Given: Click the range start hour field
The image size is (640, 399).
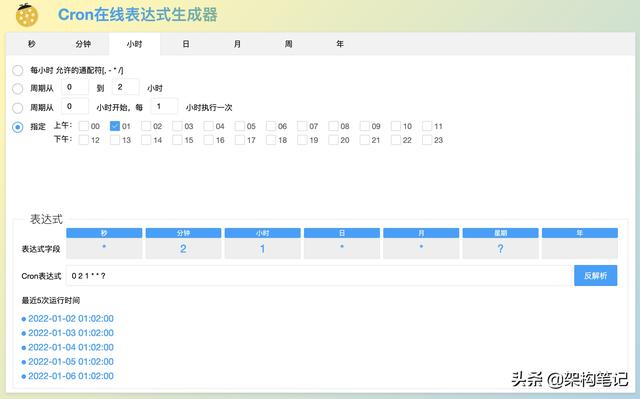Looking at the screenshot, I should 75,87.
